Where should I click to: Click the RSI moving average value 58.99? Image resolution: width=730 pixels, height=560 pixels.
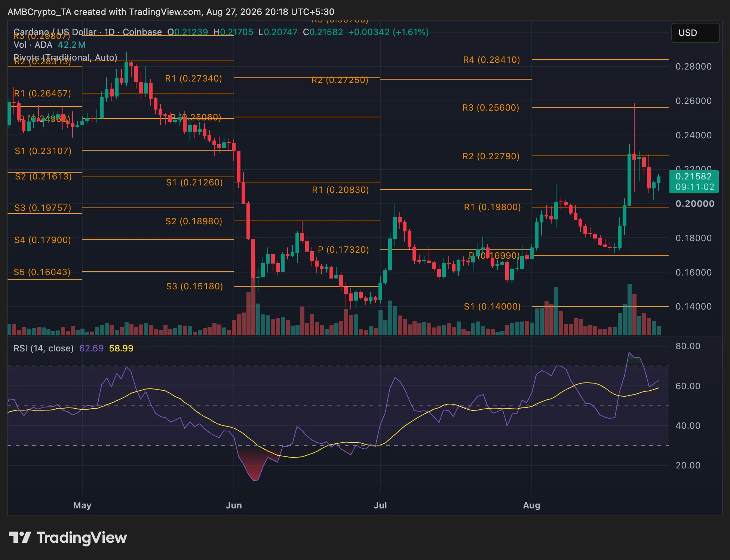(121, 348)
